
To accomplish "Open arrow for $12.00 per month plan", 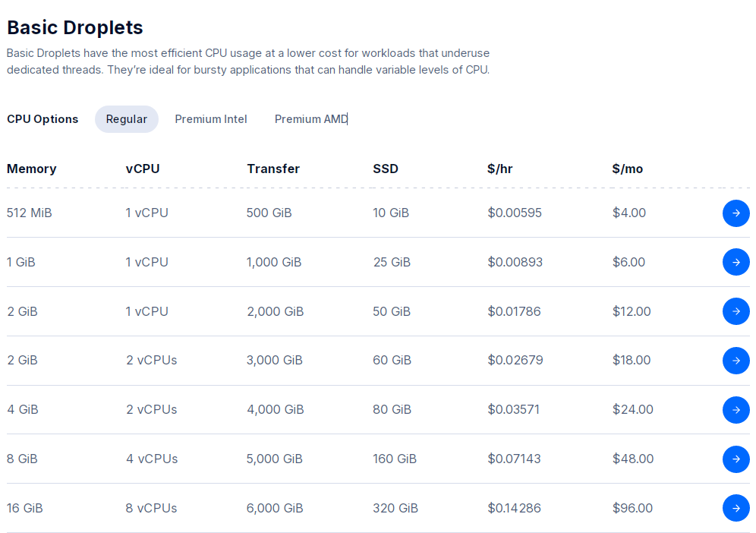I will pyautogui.click(x=736, y=311).
